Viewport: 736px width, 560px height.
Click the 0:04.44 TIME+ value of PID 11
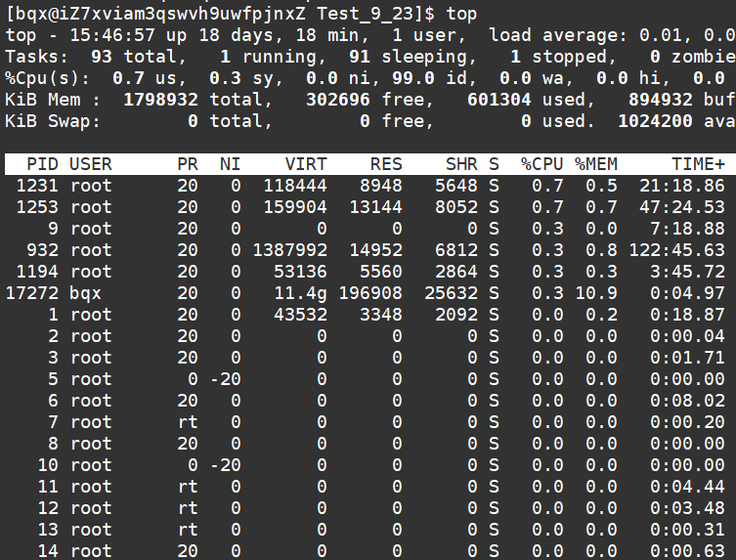point(687,487)
